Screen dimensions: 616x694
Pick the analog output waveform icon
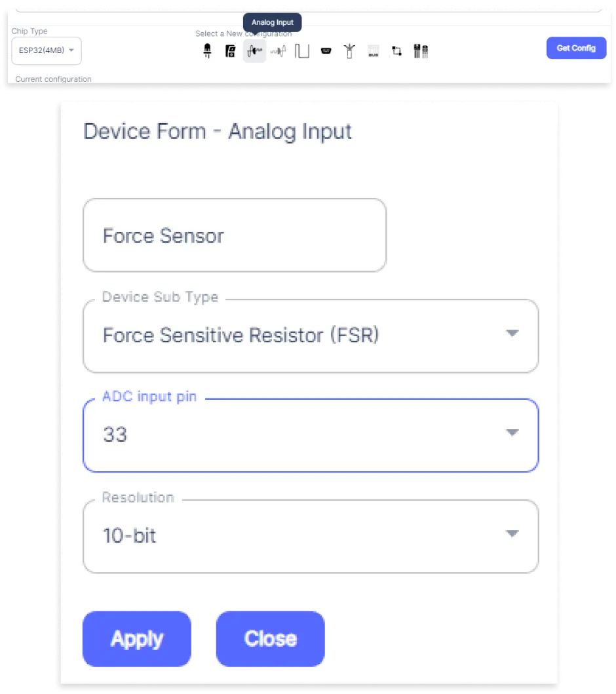tap(279, 51)
